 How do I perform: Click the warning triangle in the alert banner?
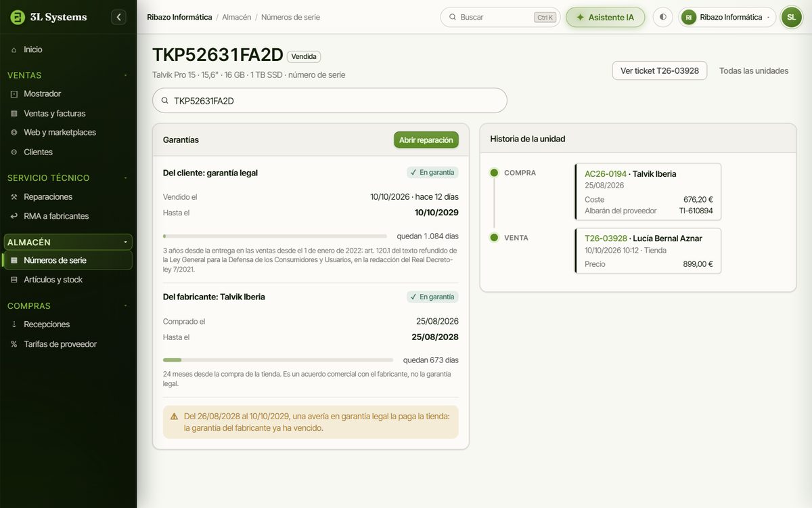point(175,416)
